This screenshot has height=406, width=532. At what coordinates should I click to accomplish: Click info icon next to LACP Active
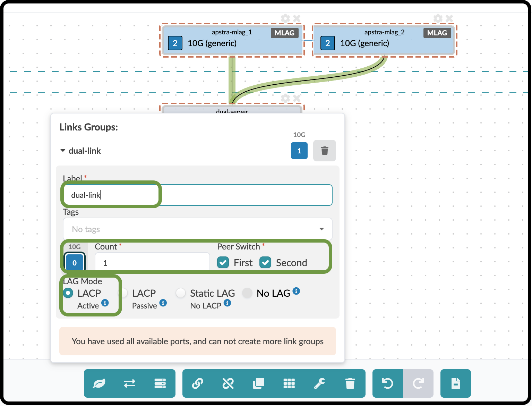(x=105, y=303)
